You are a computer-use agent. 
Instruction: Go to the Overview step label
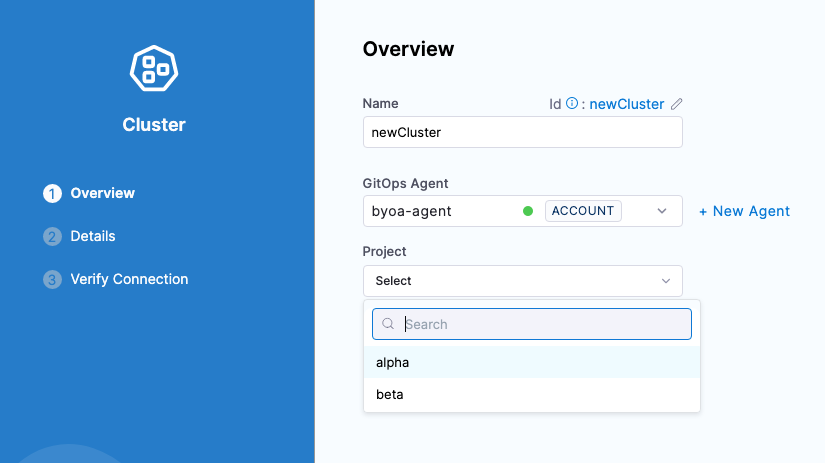click(x=102, y=193)
